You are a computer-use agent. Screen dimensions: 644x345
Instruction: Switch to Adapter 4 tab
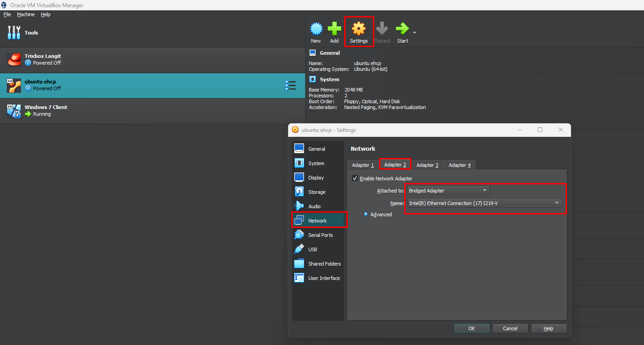tap(460, 165)
